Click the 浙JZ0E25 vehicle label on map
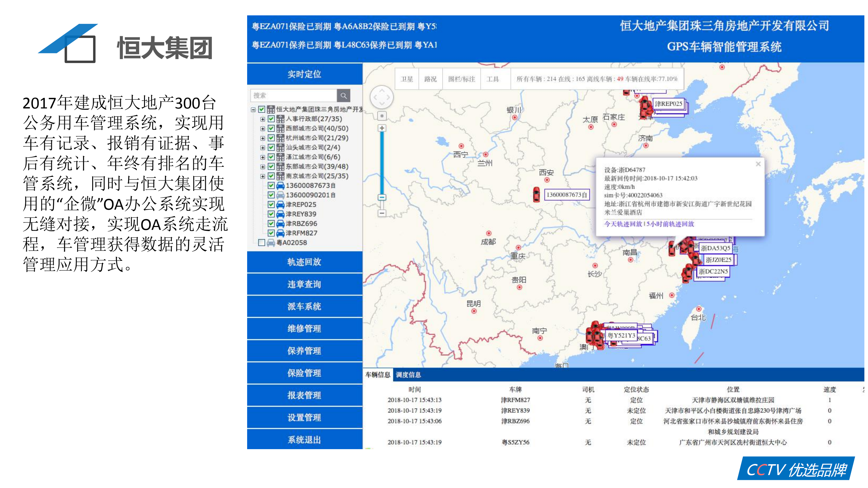The width and height of the screenshot is (868, 488). (719, 260)
